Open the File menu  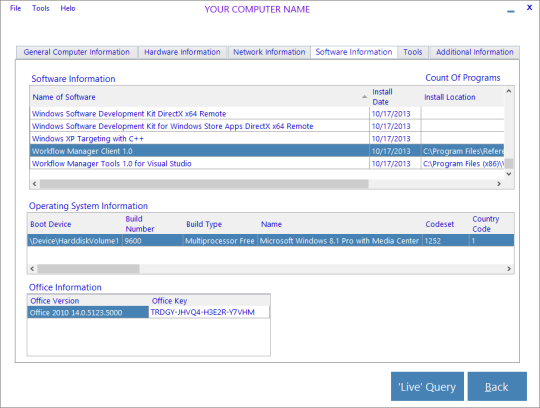pyautogui.click(x=15, y=8)
